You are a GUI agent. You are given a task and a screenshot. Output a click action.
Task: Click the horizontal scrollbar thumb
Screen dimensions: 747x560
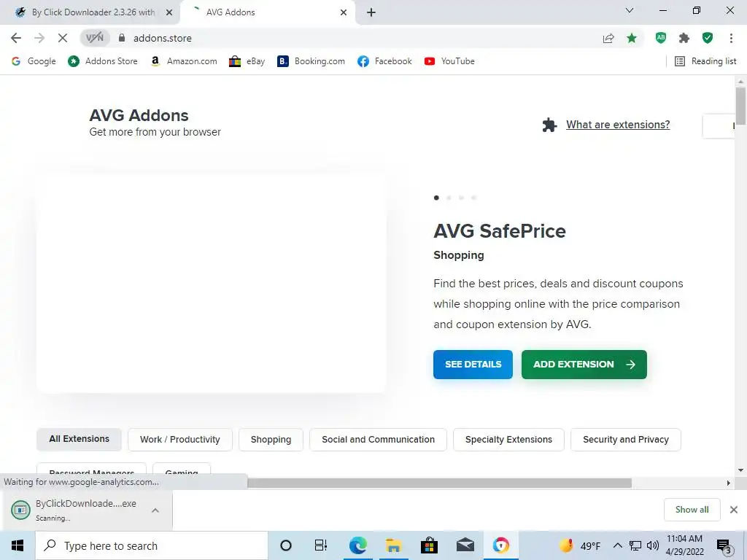pyautogui.click(x=439, y=483)
